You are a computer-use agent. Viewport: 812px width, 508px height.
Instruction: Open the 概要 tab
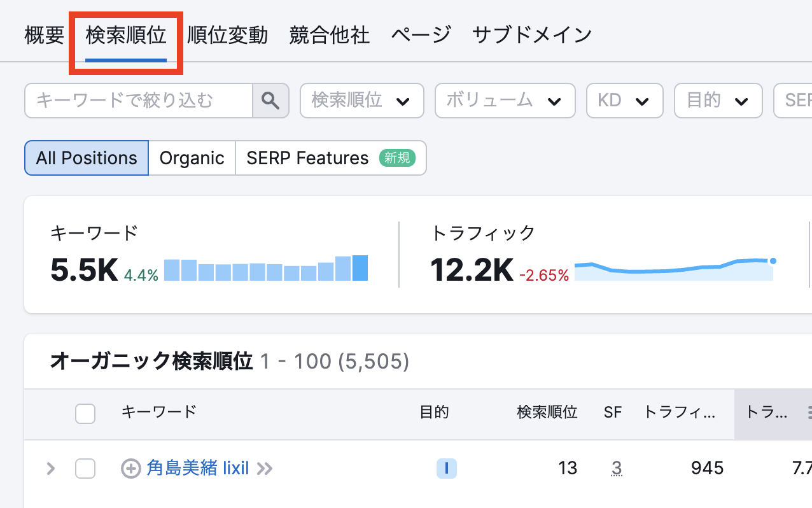coord(43,36)
